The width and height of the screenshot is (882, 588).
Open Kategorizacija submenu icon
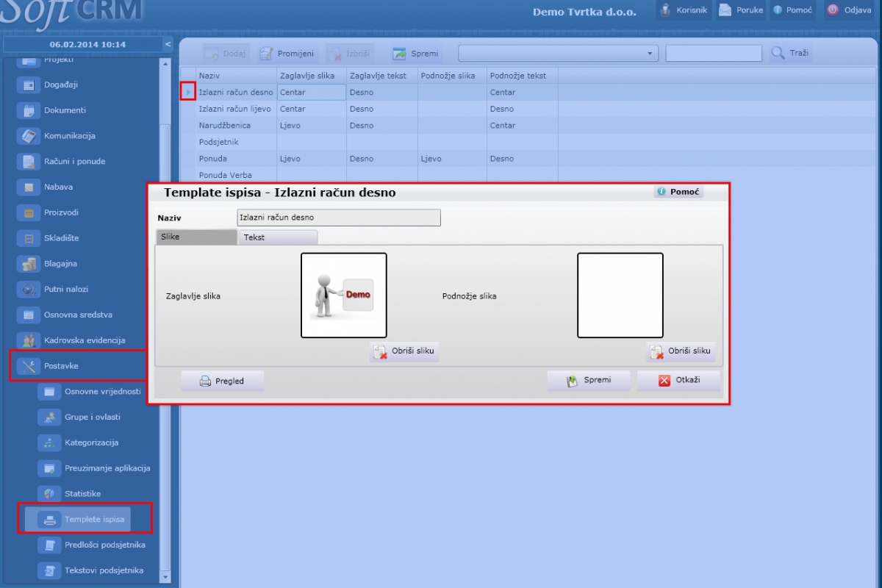50,442
